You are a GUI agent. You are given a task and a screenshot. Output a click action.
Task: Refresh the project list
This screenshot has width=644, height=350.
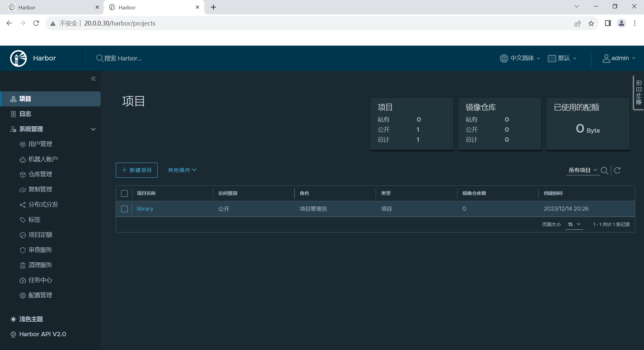(618, 170)
